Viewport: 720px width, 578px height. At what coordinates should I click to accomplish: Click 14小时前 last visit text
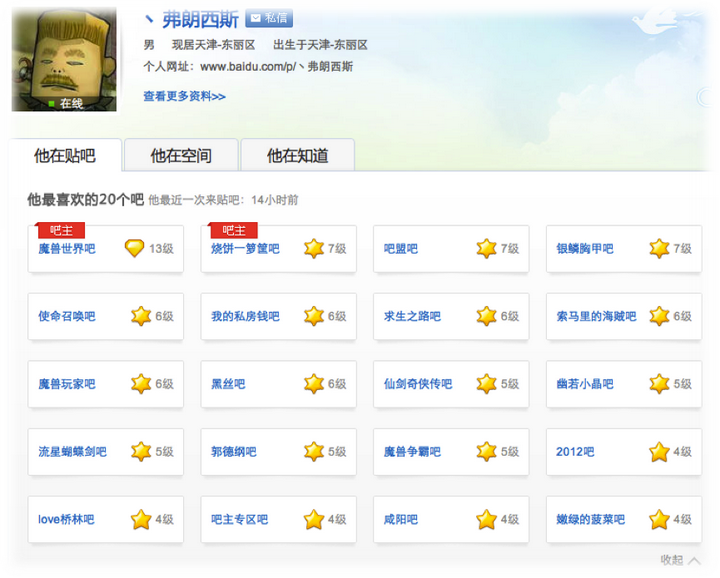pos(275,200)
